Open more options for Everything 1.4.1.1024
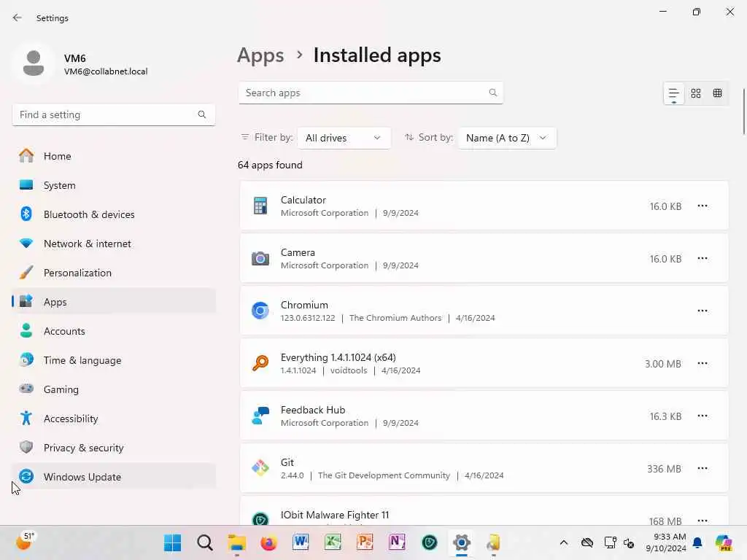The width and height of the screenshot is (747, 560). [x=703, y=363]
